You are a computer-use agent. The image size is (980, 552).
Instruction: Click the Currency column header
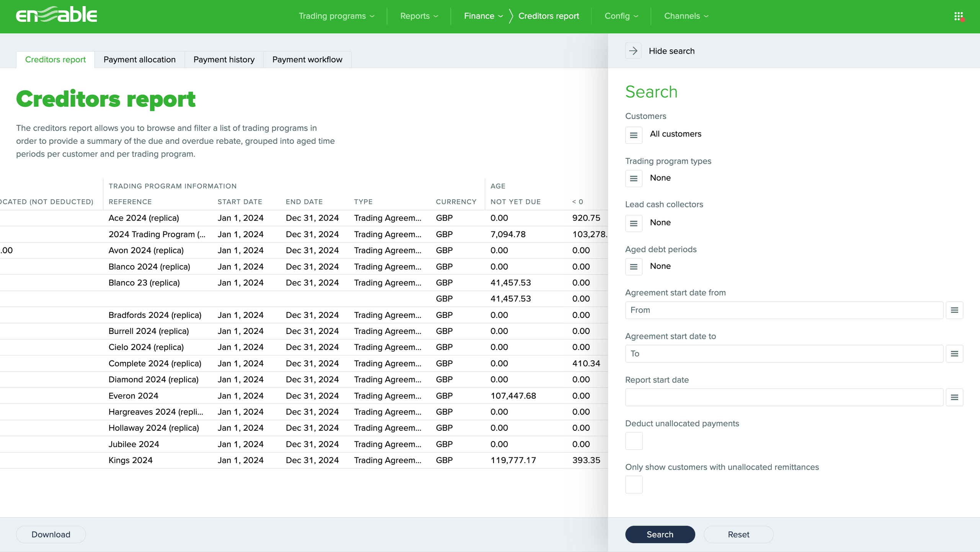[456, 202]
